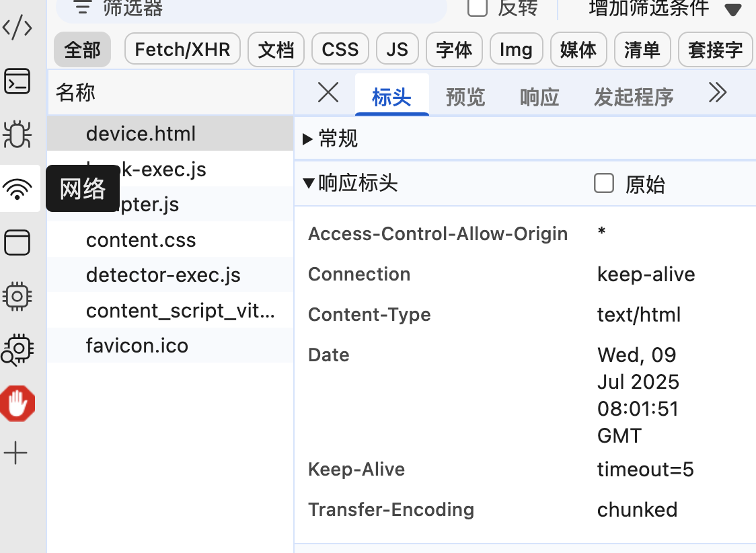Screen dimensions: 756x553
Task: Open the Performance chip icon
Action: 17,295
